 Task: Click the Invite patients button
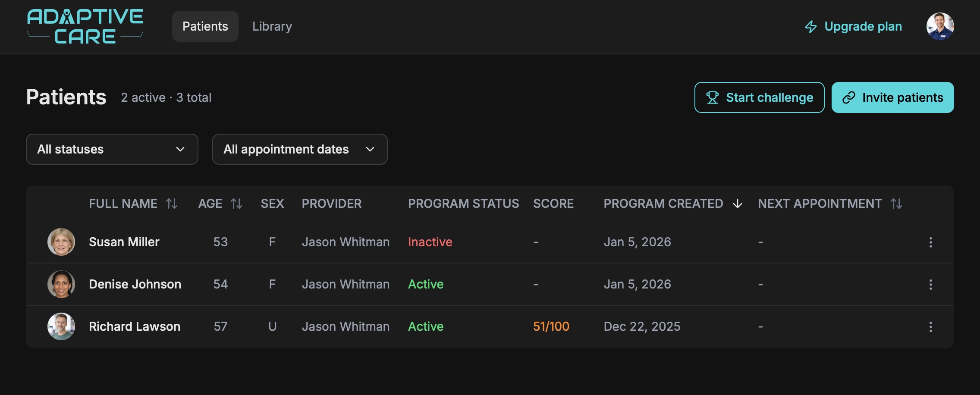(x=892, y=97)
